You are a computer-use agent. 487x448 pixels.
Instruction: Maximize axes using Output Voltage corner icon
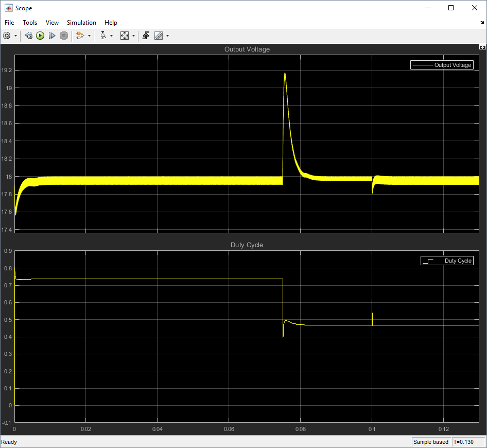click(x=482, y=47)
